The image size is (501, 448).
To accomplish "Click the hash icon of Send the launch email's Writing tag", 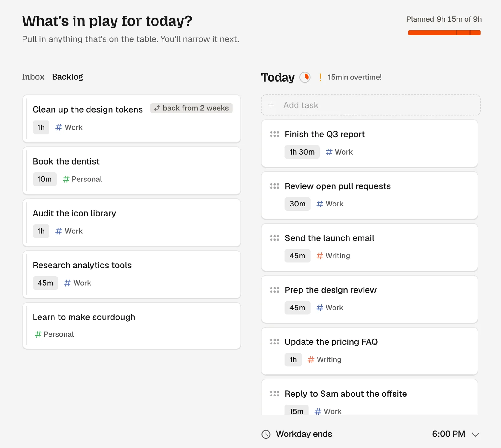I will [x=320, y=256].
